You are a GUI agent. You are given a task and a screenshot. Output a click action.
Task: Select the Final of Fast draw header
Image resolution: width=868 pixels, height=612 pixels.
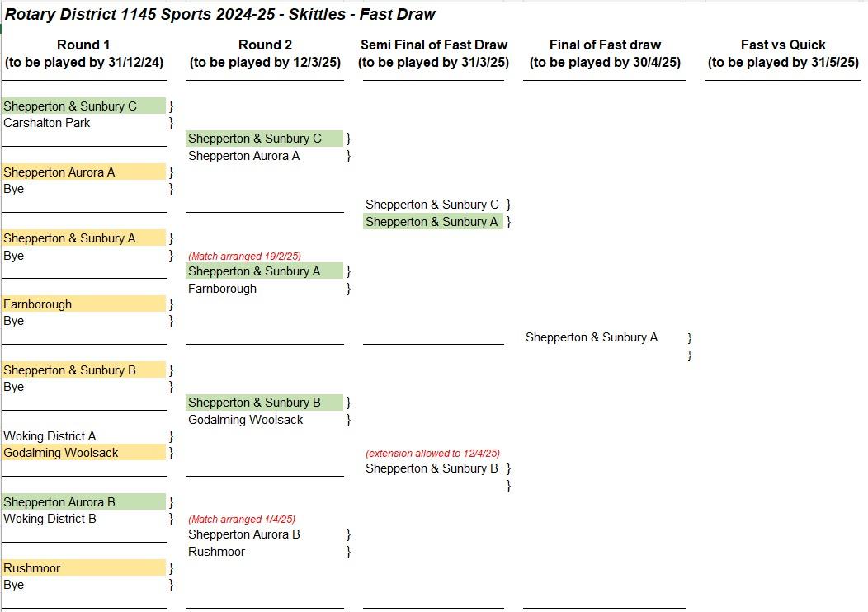(x=605, y=53)
